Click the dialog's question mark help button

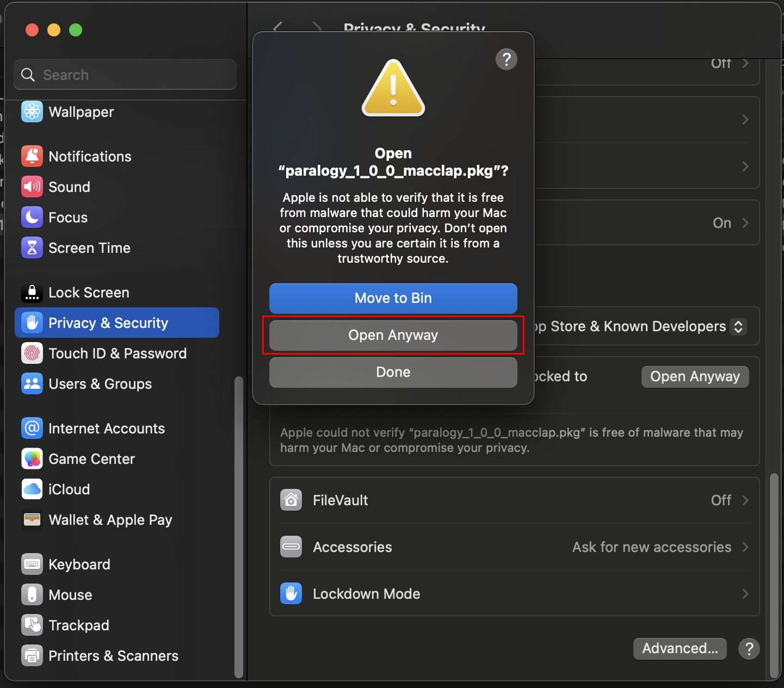(507, 59)
